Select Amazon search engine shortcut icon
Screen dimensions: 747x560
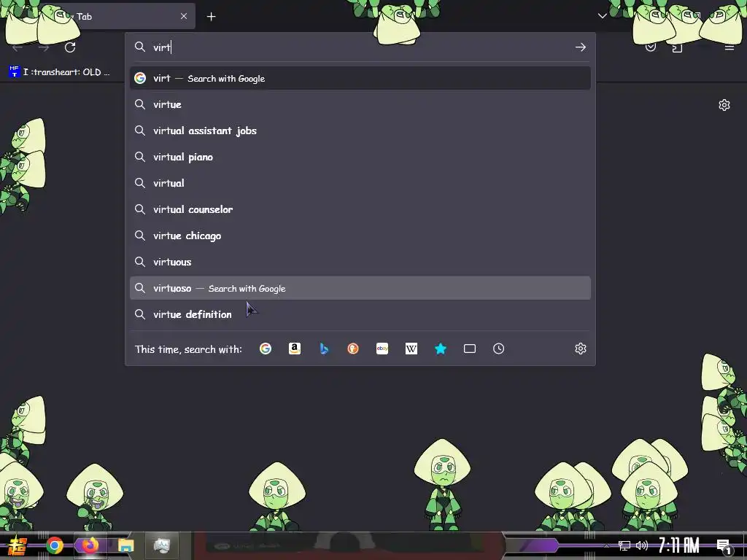tap(295, 349)
